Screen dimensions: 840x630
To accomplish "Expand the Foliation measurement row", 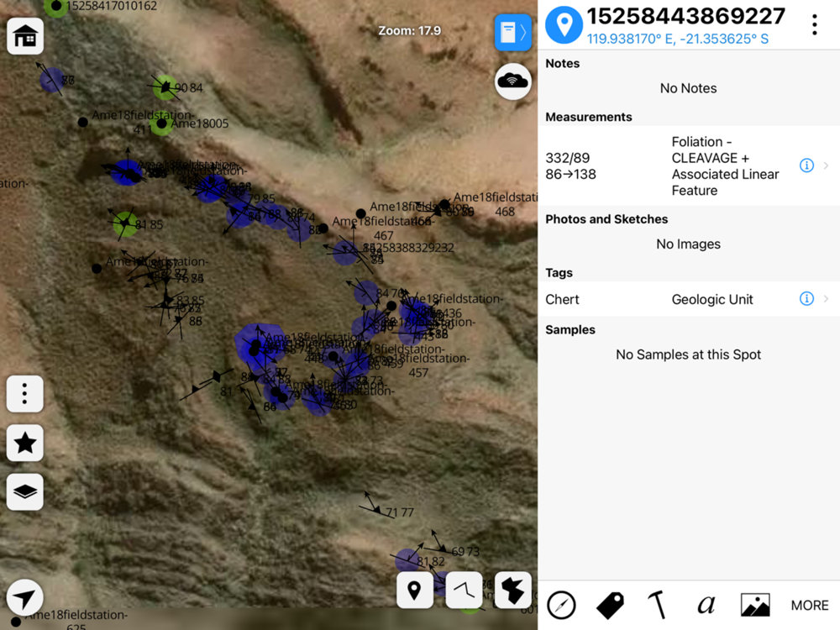I will (689, 166).
